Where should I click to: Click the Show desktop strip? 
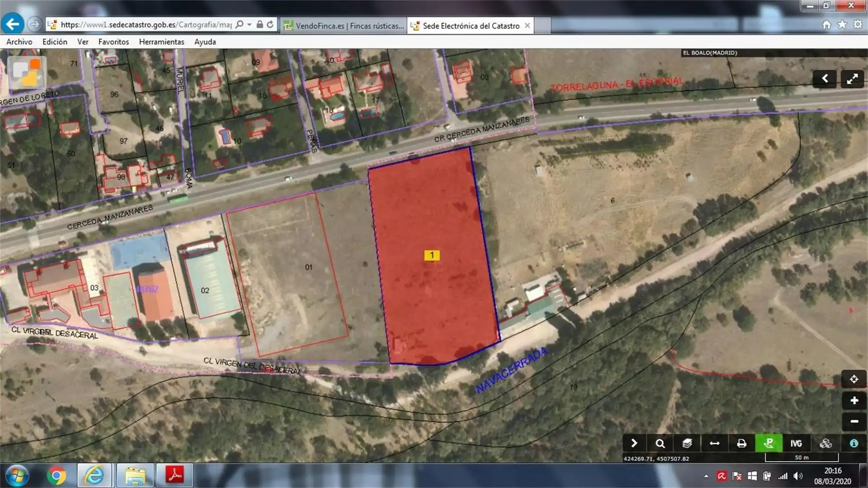tap(864, 476)
